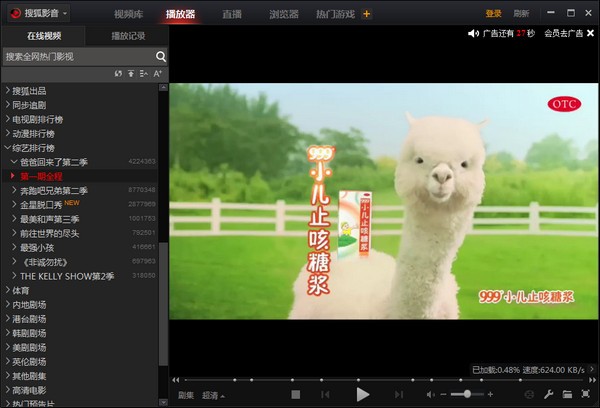The height and width of the screenshot is (408, 600).
Task: Expand the 体育 category
Action: pos(8,290)
